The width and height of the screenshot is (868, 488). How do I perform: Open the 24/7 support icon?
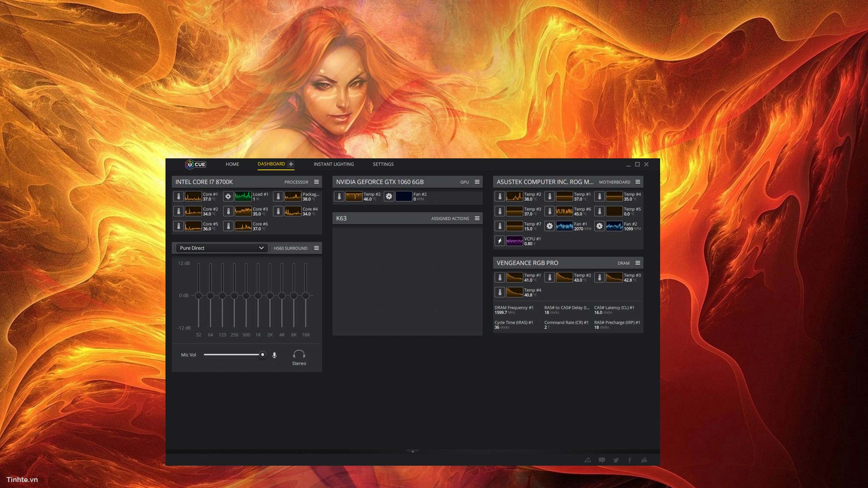pyautogui.click(x=588, y=460)
